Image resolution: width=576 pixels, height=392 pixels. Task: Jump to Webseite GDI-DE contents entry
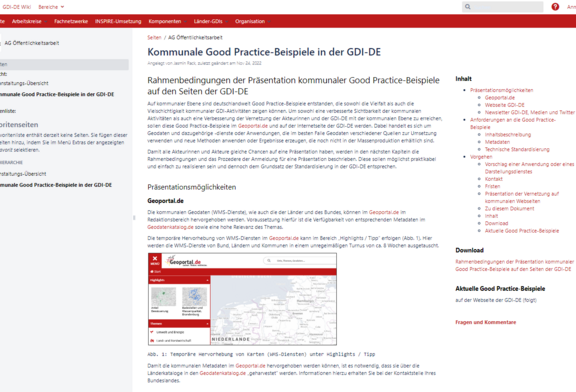(504, 105)
